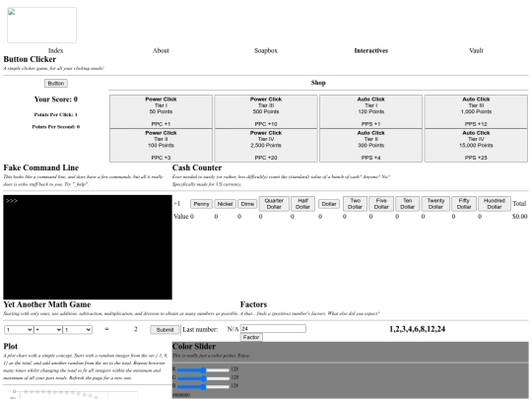Add a Five Dollar bill
Screen dimensions: 532x399
(x=381, y=204)
